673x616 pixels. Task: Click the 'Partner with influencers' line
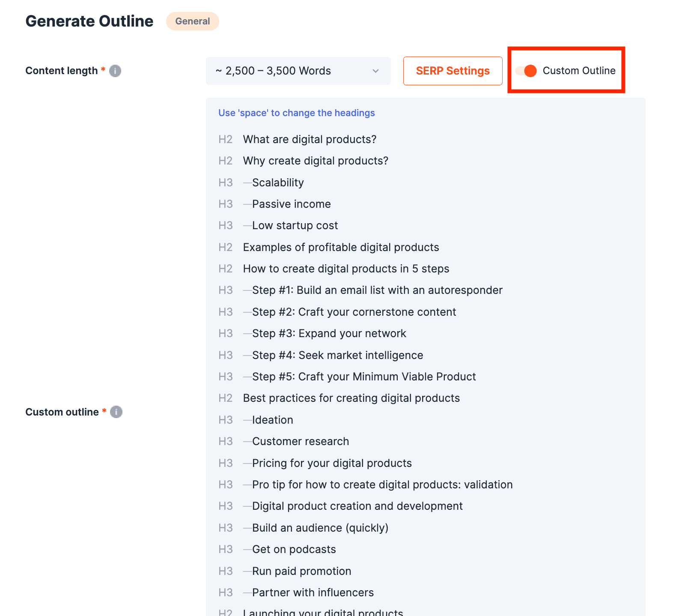(x=313, y=592)
